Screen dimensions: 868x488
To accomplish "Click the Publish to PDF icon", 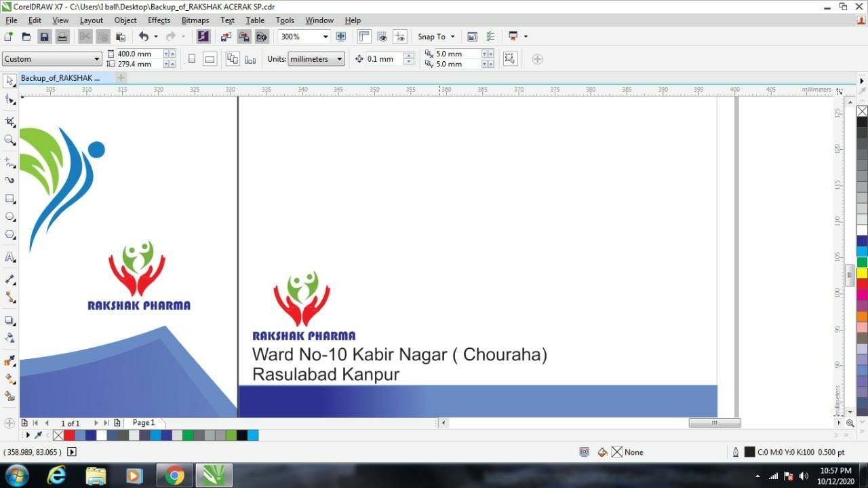I will click(261, 37).
